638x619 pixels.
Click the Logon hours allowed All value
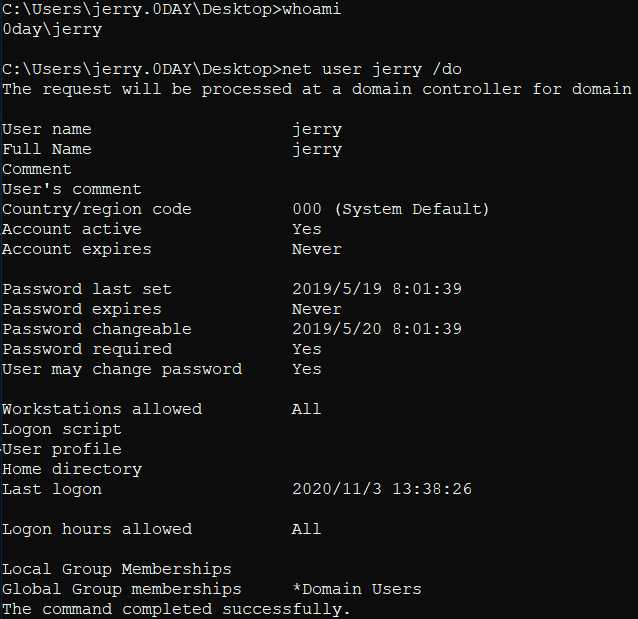point(306,529)
